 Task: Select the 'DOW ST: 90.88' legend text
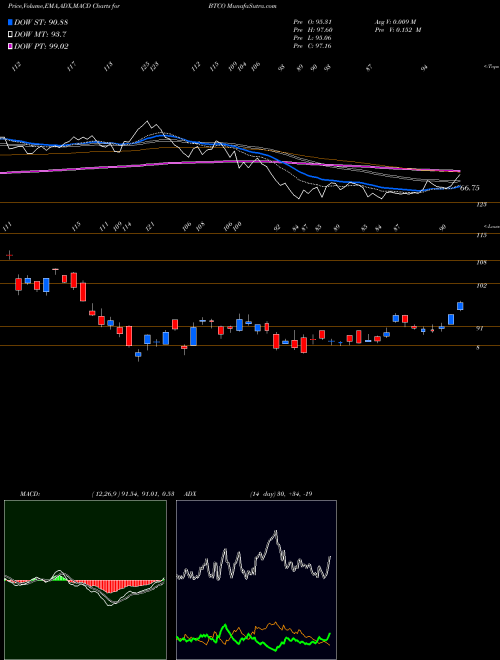click(x=41, y=22)
